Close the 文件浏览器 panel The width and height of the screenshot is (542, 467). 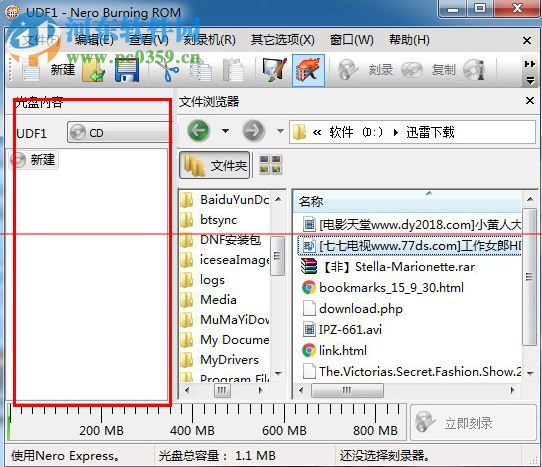[x=530, y=101]
